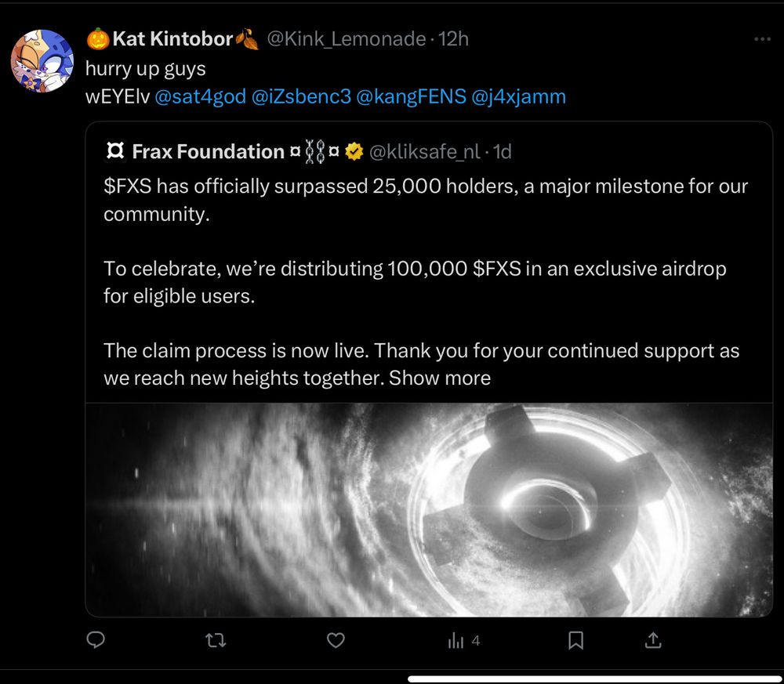Open the @Kink_Lemonade handle
The height and width of the screenshot is (684, 784).
coord(347,38)
